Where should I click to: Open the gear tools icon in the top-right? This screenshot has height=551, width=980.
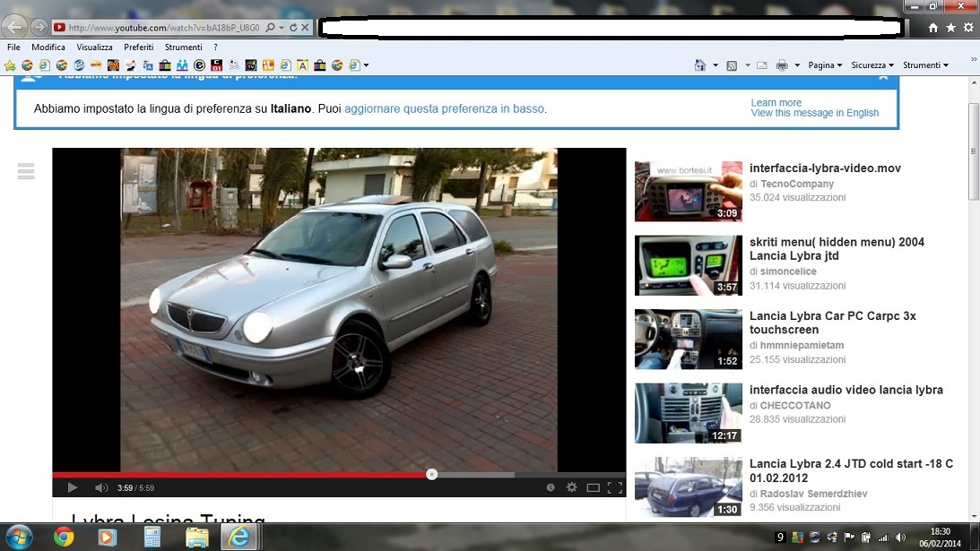coord(968,28)
